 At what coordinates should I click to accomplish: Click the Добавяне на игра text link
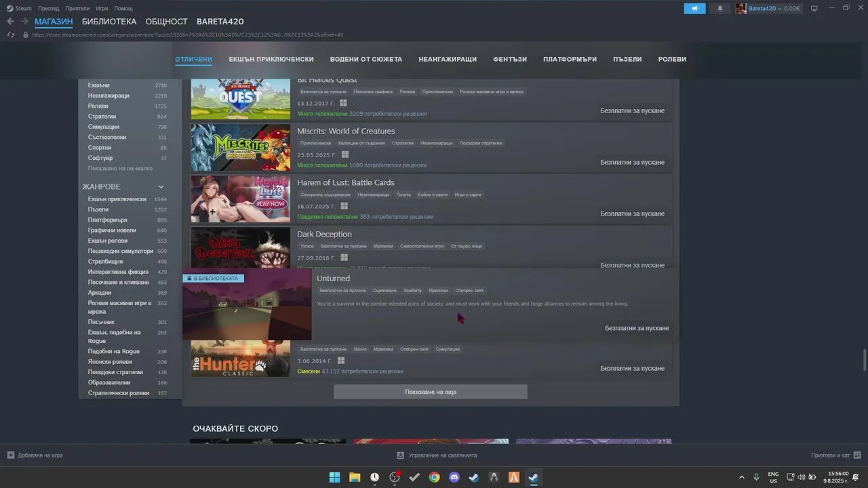[41, 455]
